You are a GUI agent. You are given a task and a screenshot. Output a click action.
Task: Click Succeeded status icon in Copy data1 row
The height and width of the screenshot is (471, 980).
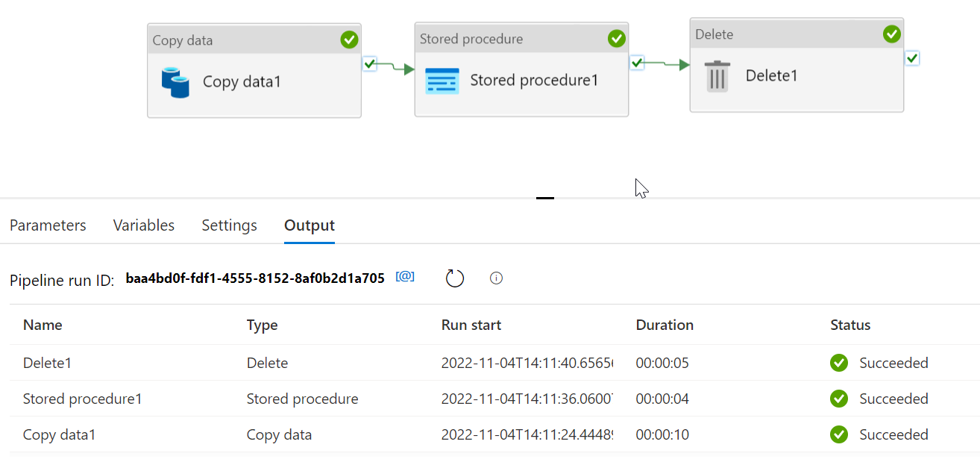tap(839, 434)
